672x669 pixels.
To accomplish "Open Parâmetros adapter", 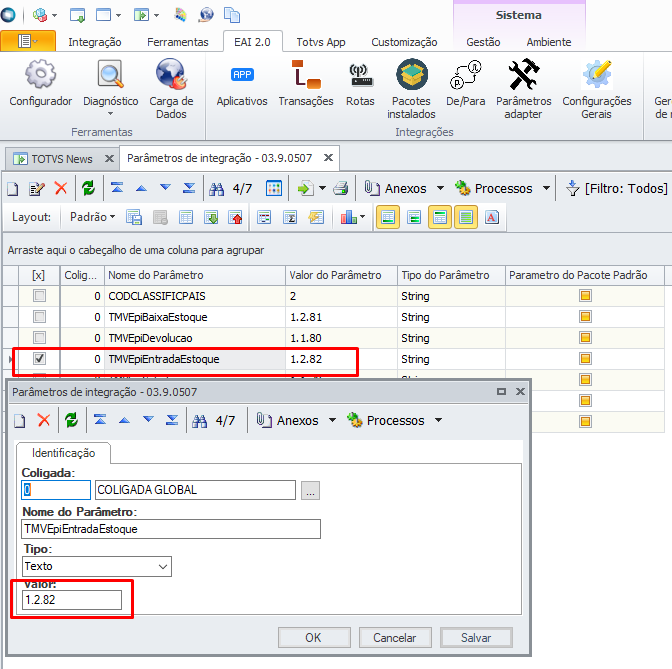I will [523, 89].
